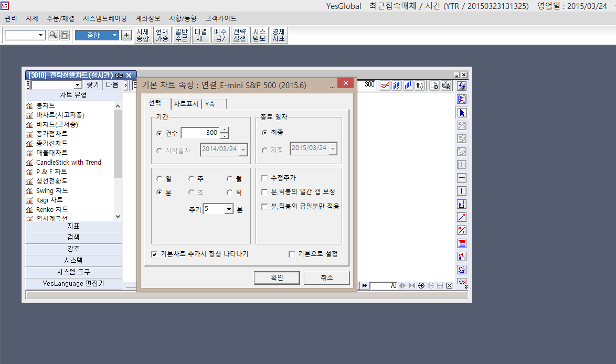Click the up-down arrows icon
616x364 pixels.
click(420, 85)
